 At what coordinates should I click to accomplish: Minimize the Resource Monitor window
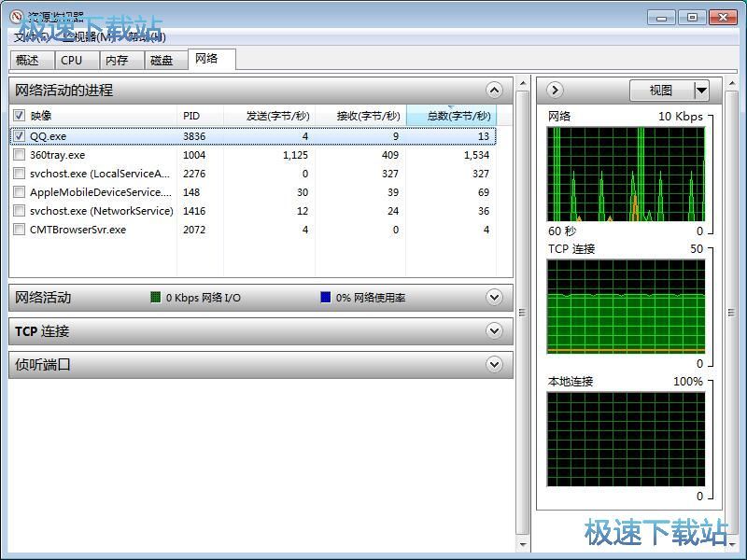pyautogui.click(x=661, y=18)
